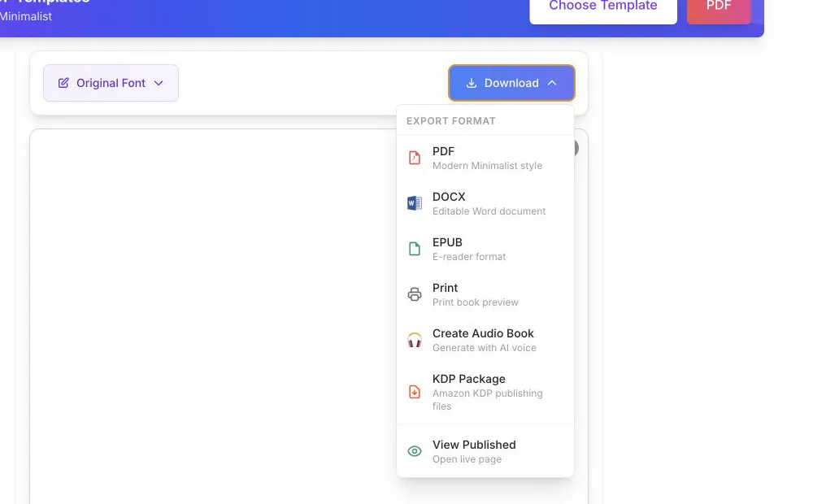Viewport: 813px width, 504px height.
Task: Click the EXPORT FORMAT heading
Action: tap(451, 121)
